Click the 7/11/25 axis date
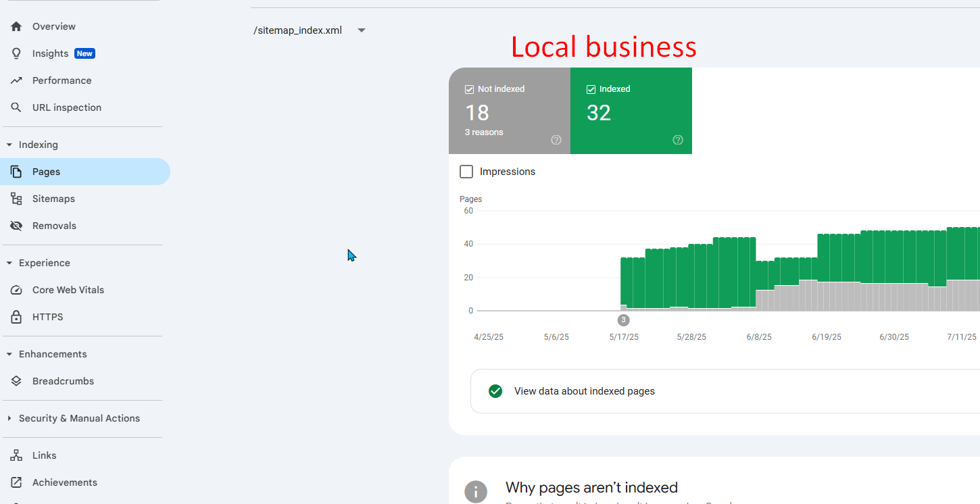The image size is (980, 504). 962,337
